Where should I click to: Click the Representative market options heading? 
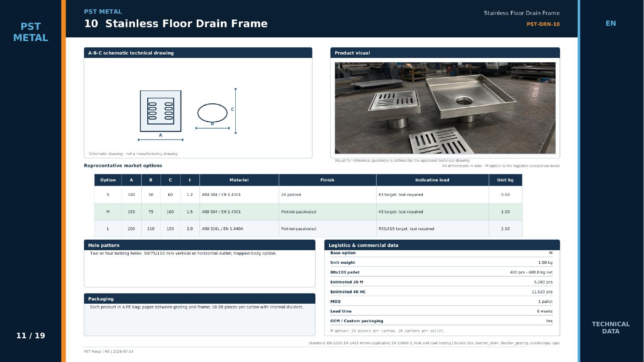tap(123, 165)
